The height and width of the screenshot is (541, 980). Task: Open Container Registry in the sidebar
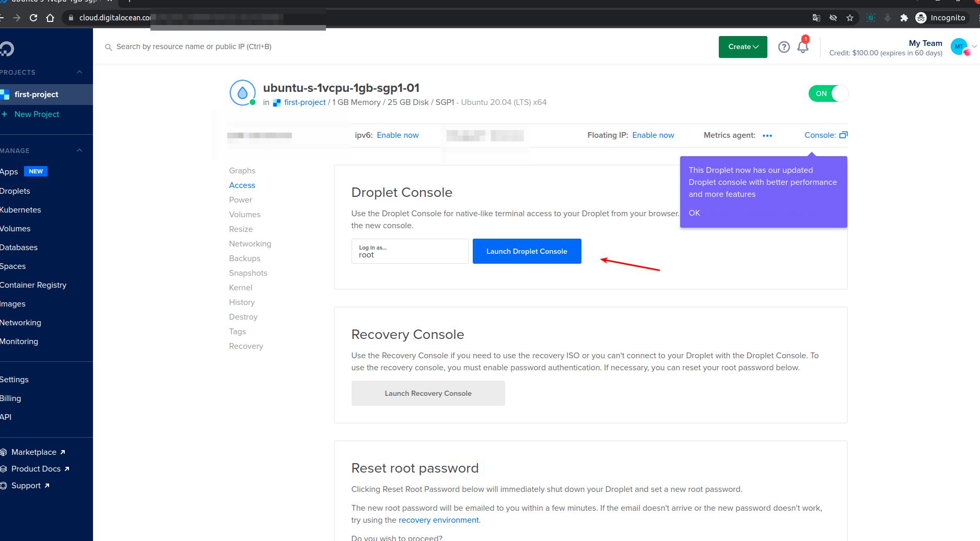(33, 285)
